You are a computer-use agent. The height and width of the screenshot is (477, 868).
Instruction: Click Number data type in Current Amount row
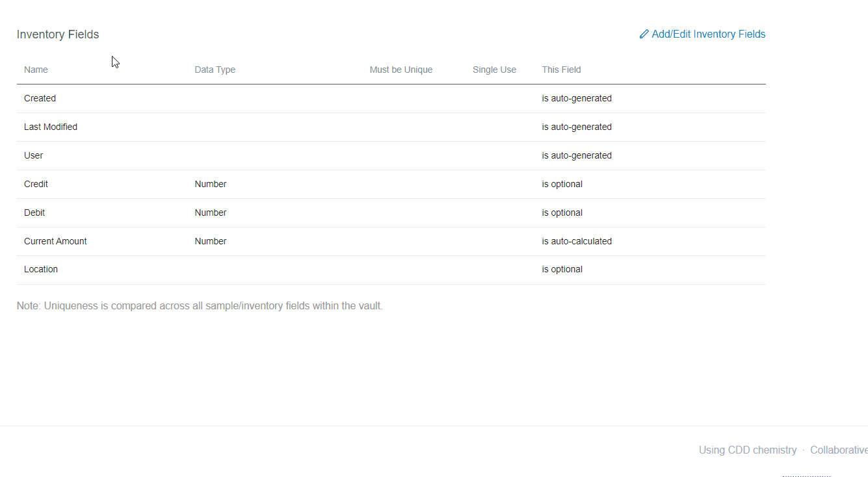211,241
